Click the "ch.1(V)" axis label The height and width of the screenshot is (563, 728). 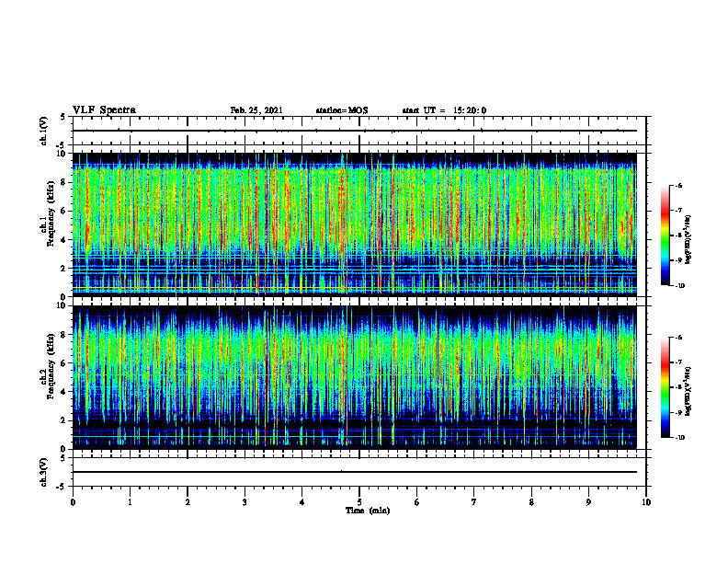(44, 131)
